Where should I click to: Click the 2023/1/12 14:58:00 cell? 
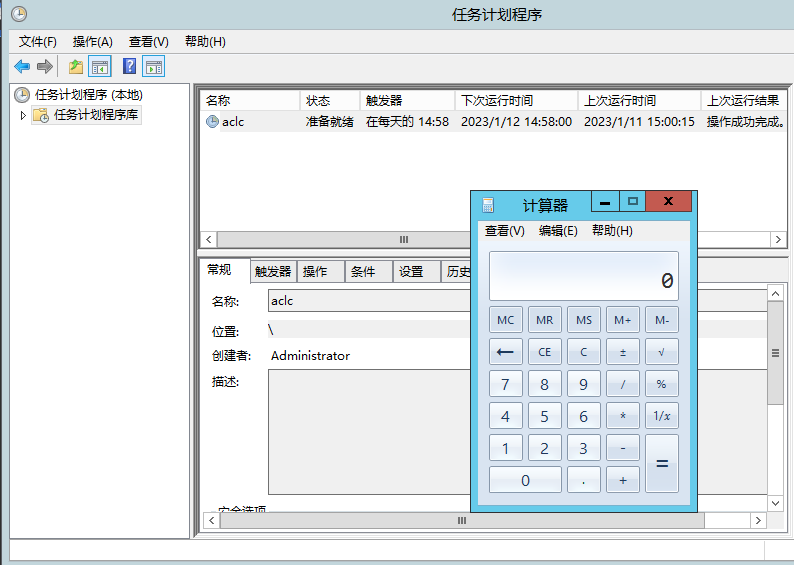click(x=516, y=122)
